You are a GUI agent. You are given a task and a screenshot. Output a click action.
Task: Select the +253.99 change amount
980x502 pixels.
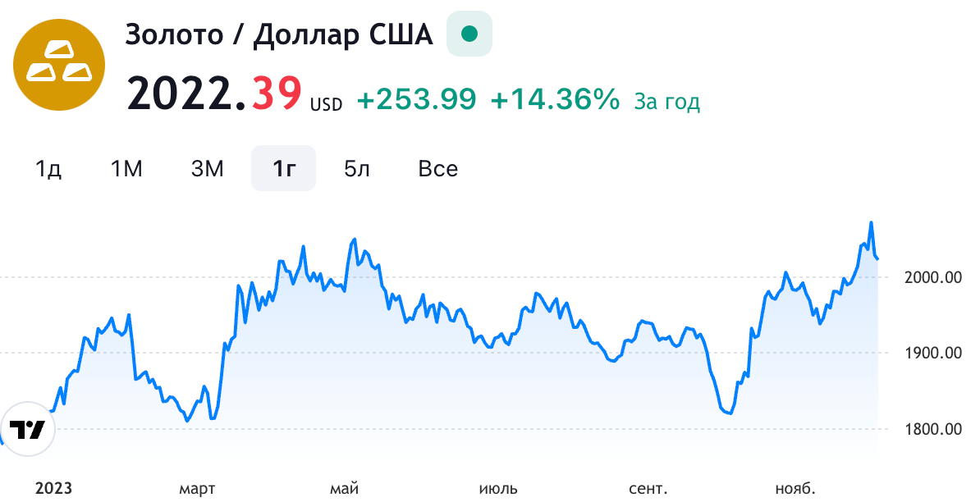click(x=415, y=99)
